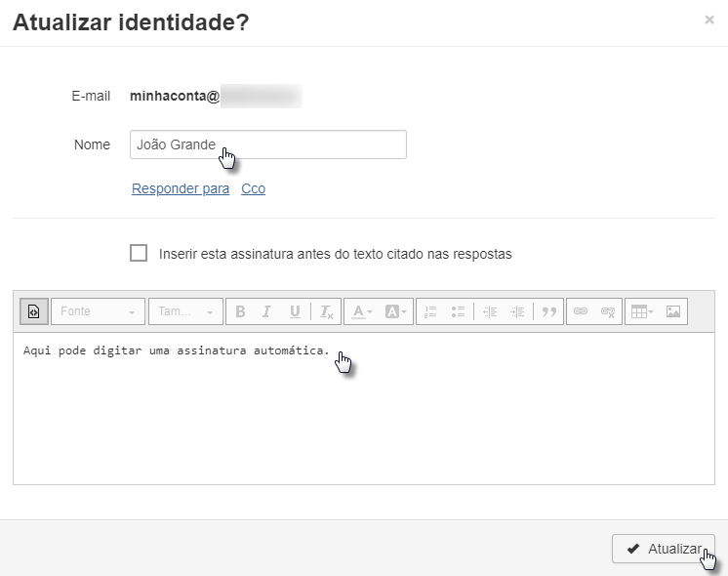
Task: Apply Bold formatting in signature toolbar
Action: click(240, 311)
